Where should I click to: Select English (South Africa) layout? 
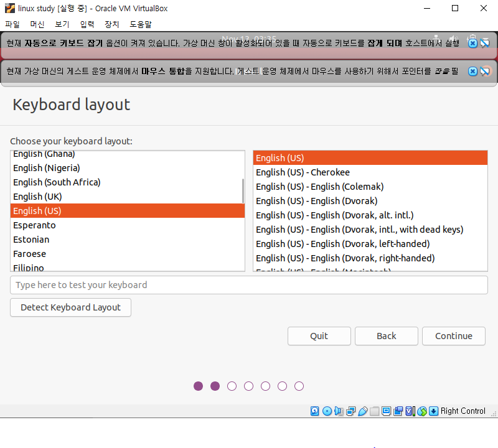tap(128, 182)
